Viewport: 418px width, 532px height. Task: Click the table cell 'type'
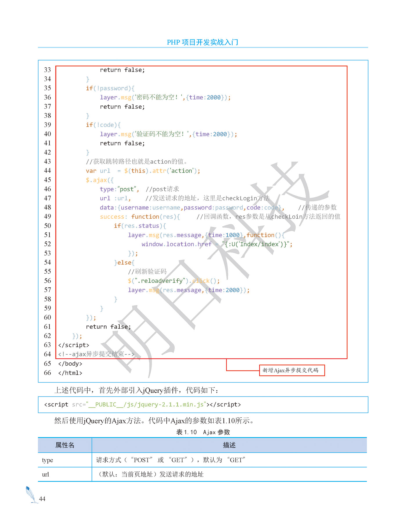click(47, 460)
